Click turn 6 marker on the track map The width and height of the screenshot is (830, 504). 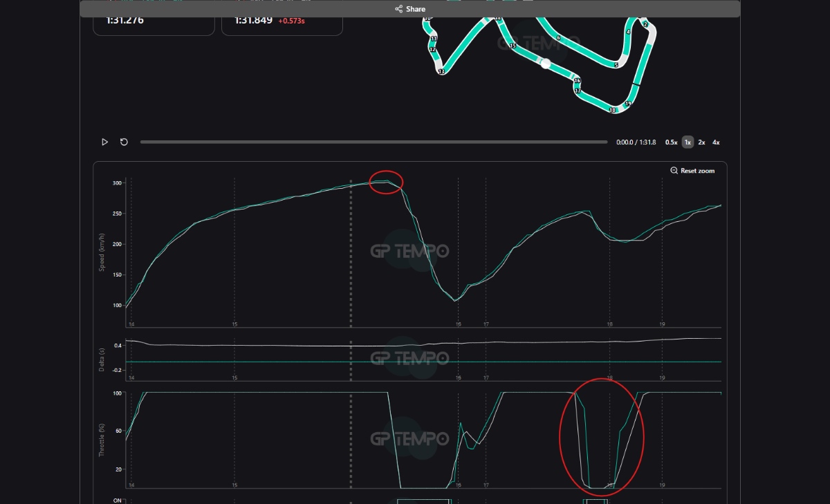coord(558,38)
